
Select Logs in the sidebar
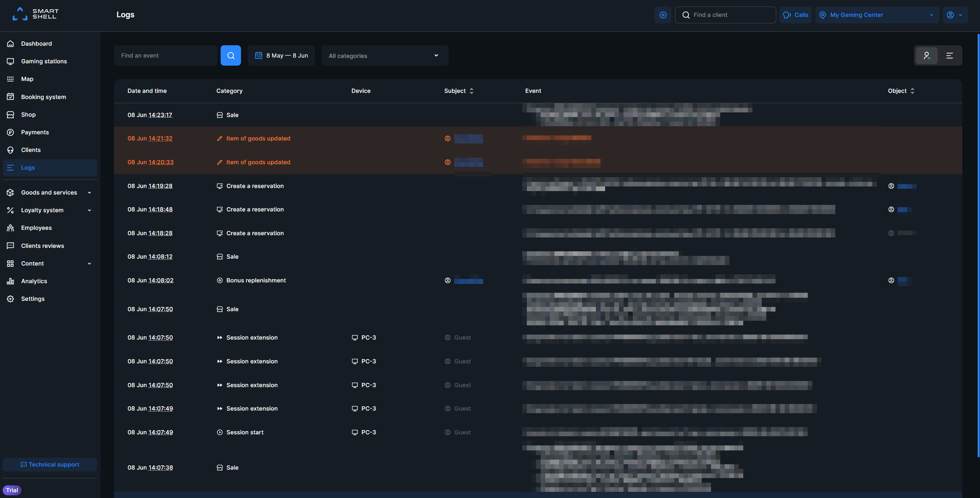point(50,168)
